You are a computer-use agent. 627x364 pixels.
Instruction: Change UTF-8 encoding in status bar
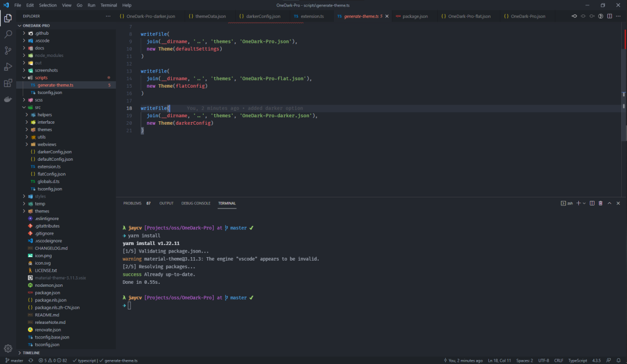(x=543, y=361)
